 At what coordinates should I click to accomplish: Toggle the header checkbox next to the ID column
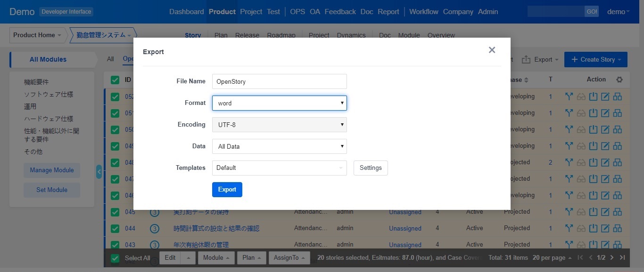click(x=115, y=80)
